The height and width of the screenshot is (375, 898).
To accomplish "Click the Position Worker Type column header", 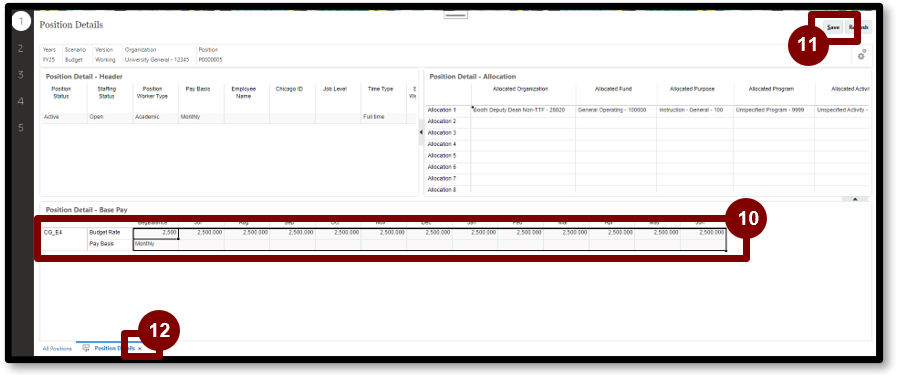I will point(152,93).
